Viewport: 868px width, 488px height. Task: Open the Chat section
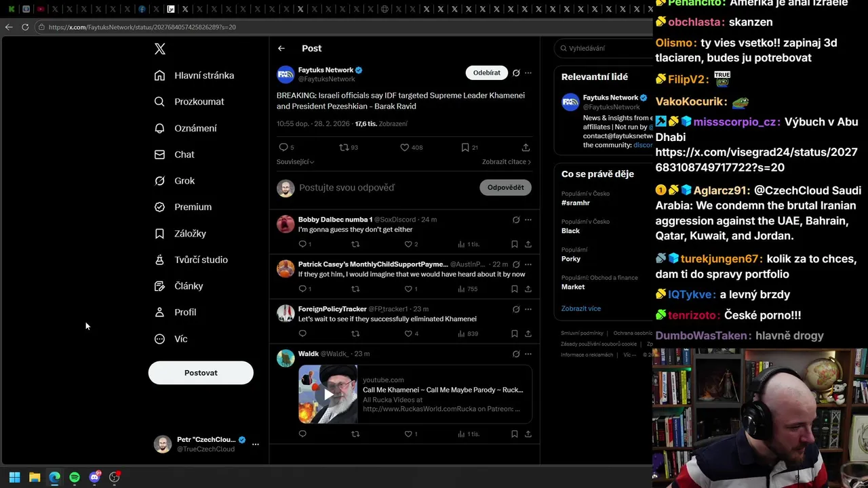pyautogui.click(x=174, y=155)
